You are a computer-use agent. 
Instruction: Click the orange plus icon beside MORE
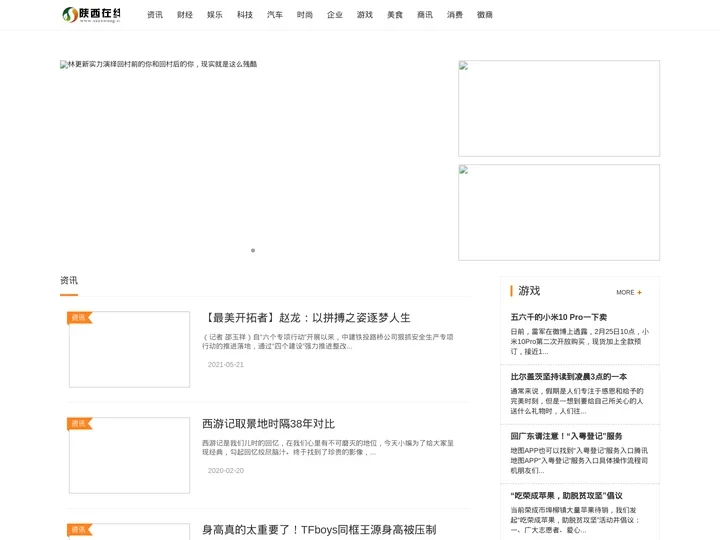[x=639, y=292]
